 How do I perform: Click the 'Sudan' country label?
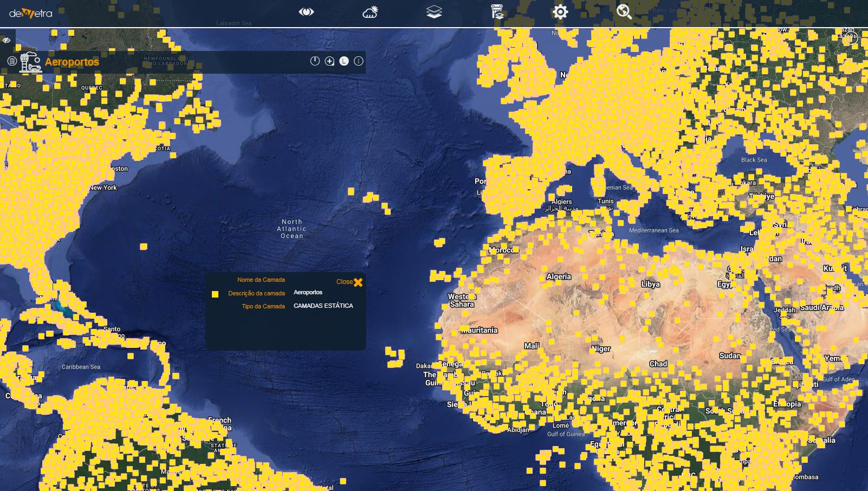pos(730,356)
